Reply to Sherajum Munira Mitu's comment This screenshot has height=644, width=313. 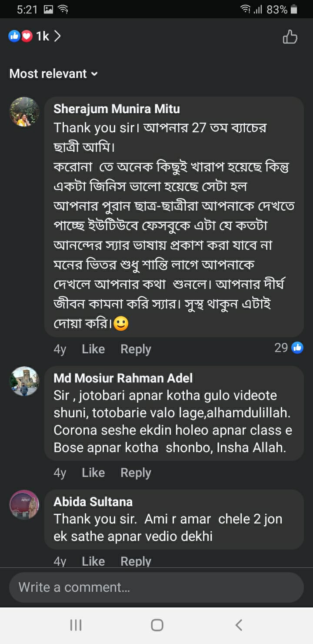coord(136,349)
